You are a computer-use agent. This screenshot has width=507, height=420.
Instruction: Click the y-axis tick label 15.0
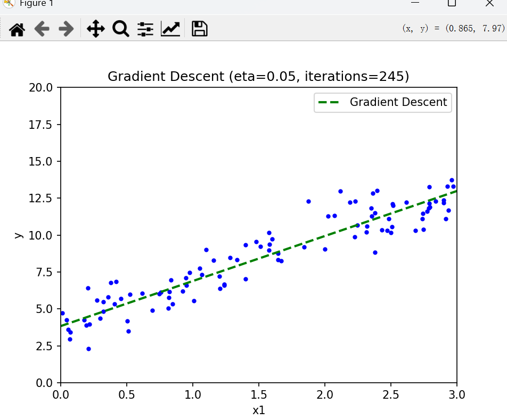pos(40,161)
